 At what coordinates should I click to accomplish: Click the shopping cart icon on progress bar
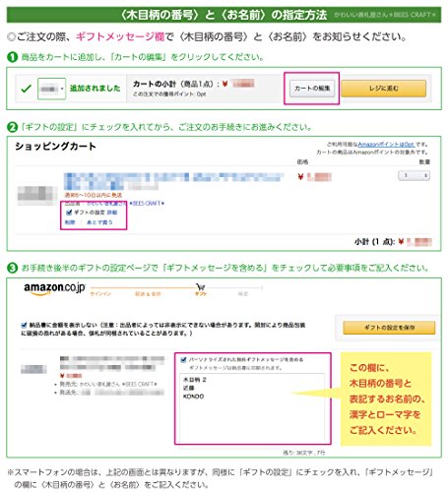click(200, 287)
